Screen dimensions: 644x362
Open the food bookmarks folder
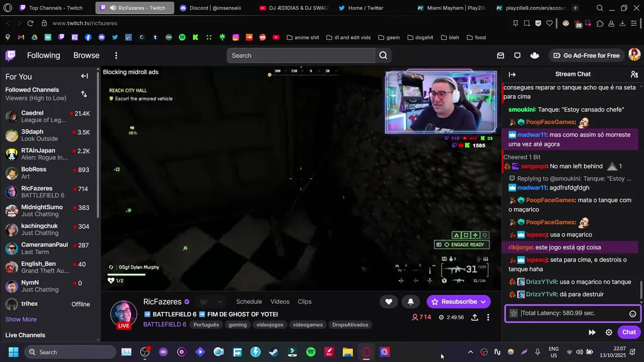pyautogui.click(x=476, y=37)
